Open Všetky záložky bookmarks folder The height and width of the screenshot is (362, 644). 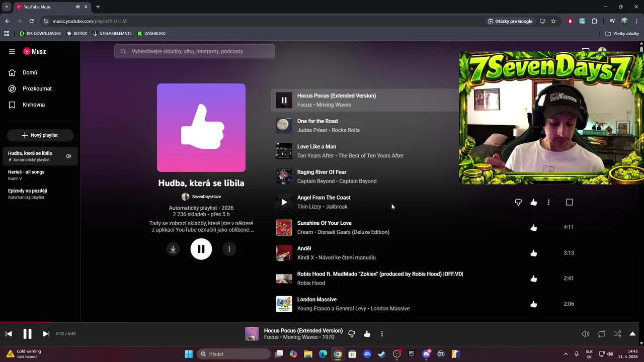click(622, 33)
